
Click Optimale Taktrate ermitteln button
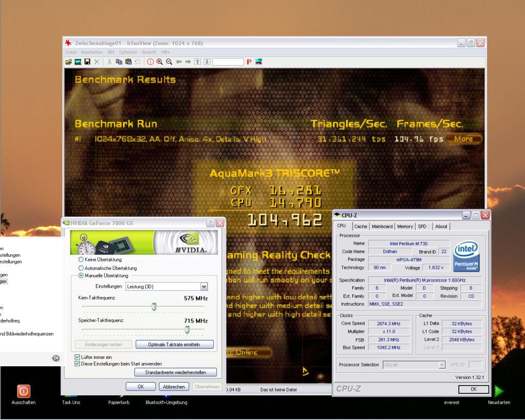click(174, 345)
